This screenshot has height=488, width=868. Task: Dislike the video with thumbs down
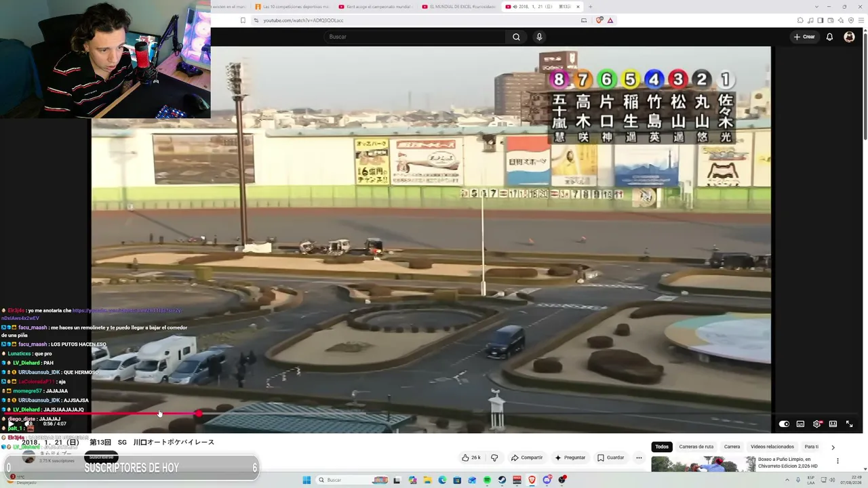click(x=494, y=457)
